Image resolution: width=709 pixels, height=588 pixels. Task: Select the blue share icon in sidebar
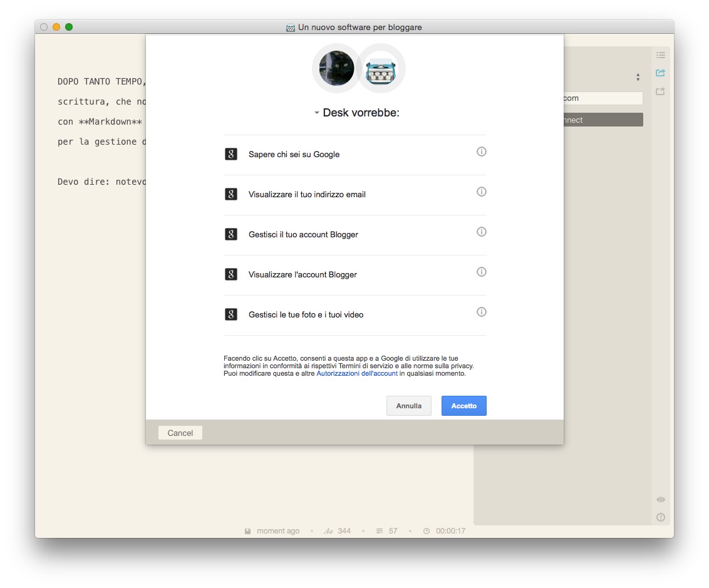pos(661,73)
